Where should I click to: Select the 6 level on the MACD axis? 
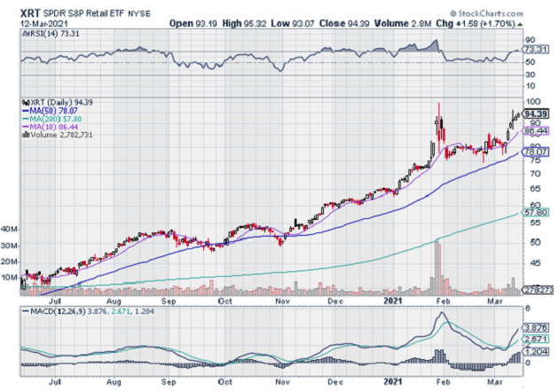(528, 309)
